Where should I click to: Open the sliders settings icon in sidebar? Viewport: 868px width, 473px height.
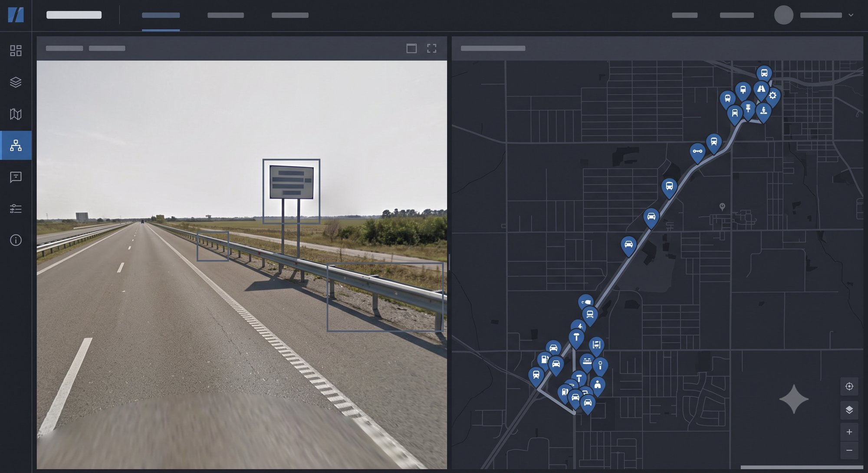[x=16, y=209]
